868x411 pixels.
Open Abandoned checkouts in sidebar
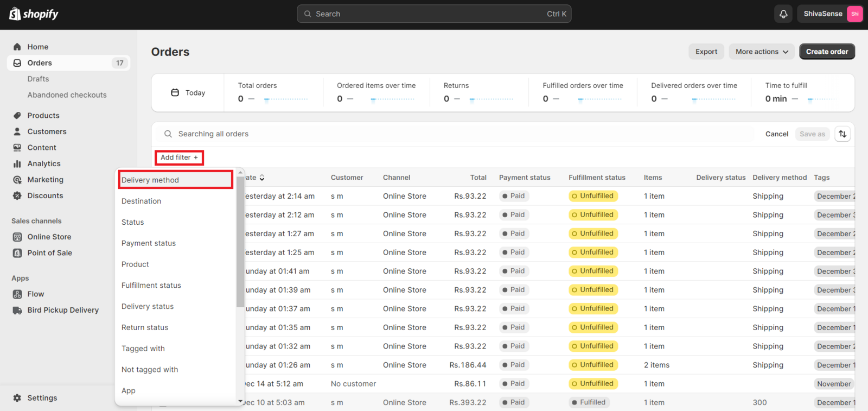pos(67,95)
